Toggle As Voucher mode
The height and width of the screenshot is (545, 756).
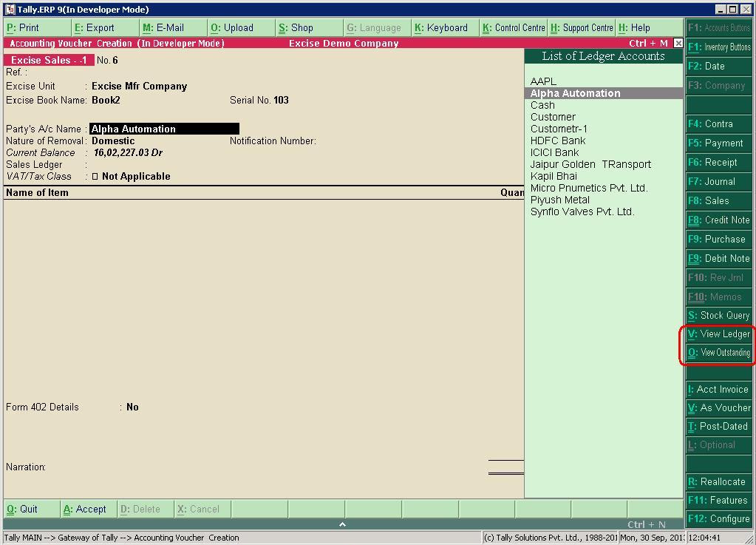pos(718,408)
